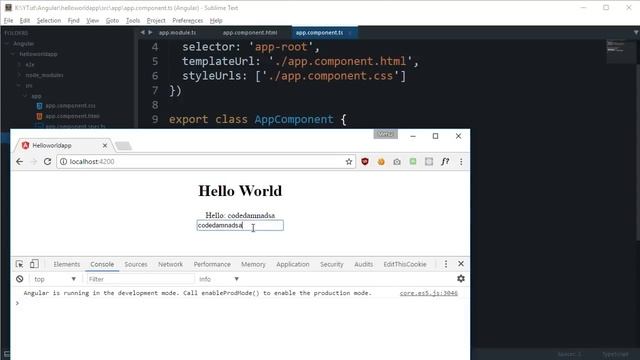The image size is (640, 360).
Task: Select the app.component.ts tab
Action: pos(320,33)
